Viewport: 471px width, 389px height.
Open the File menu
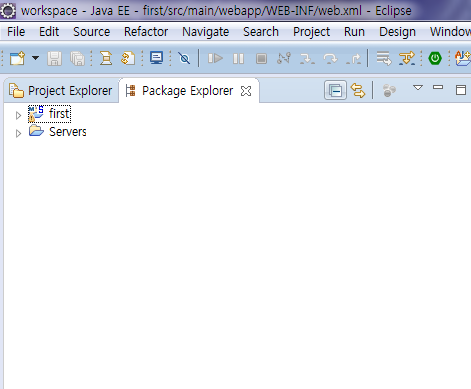click(x=16, y=32)
